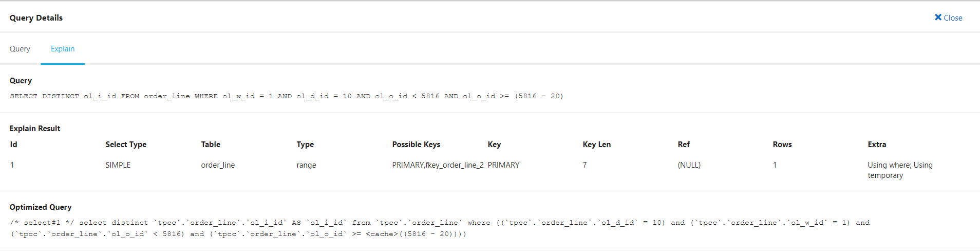Click the (NULL) ref cell
The image size is (980, 252).
pyautogui.click(x=689, y=165)
